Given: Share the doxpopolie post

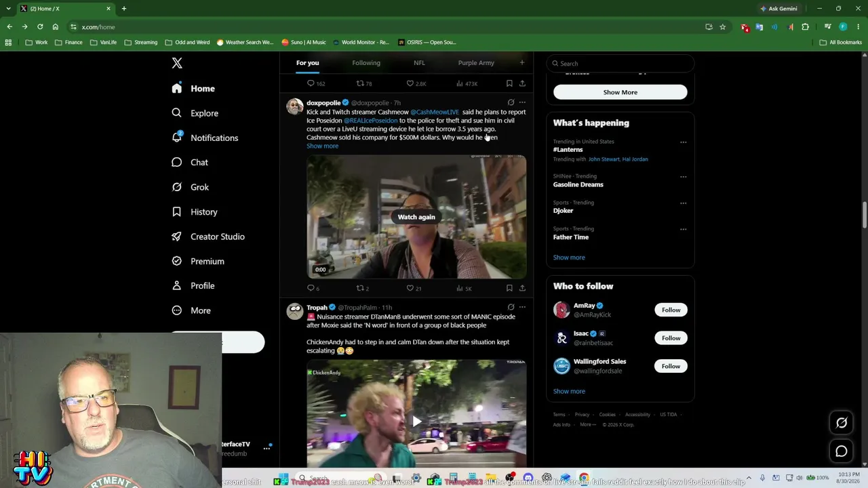Looking at the screenshot, I should click(x=522, y=288).
